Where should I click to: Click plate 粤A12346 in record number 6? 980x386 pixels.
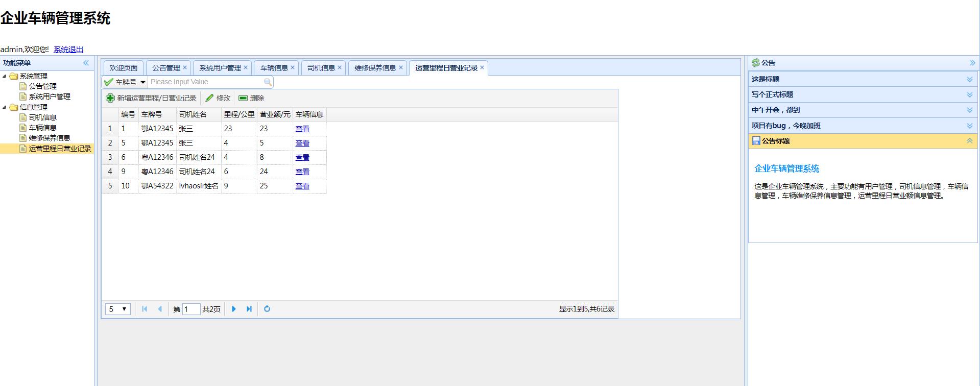coord(157,157)
